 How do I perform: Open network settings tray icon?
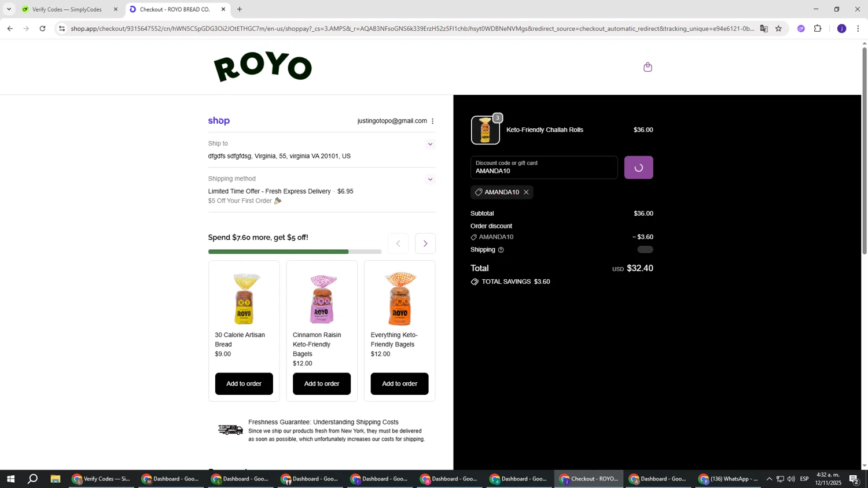tap(780, 479)
